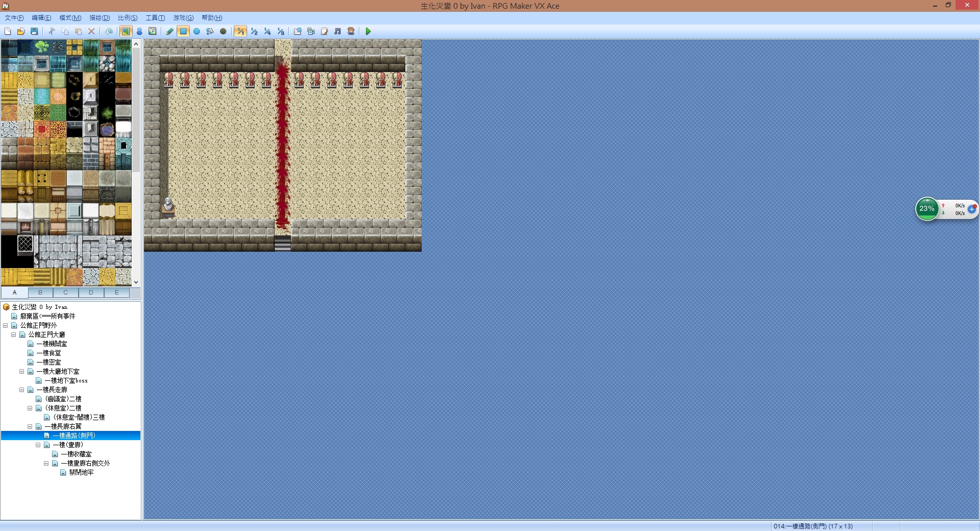Click the Undo arrow icon in toolbar
980x531 pixels.
(x=109, y=31)
